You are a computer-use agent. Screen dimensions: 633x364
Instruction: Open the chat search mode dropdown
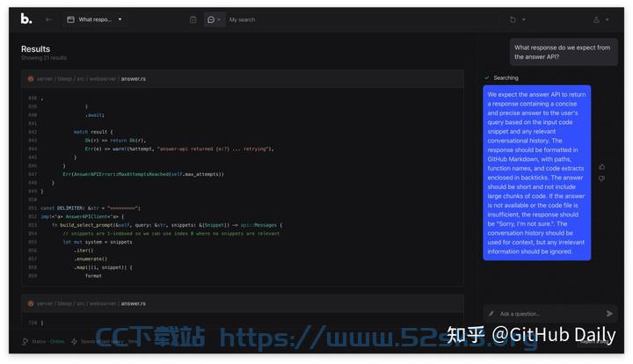(x=214, y=19)
